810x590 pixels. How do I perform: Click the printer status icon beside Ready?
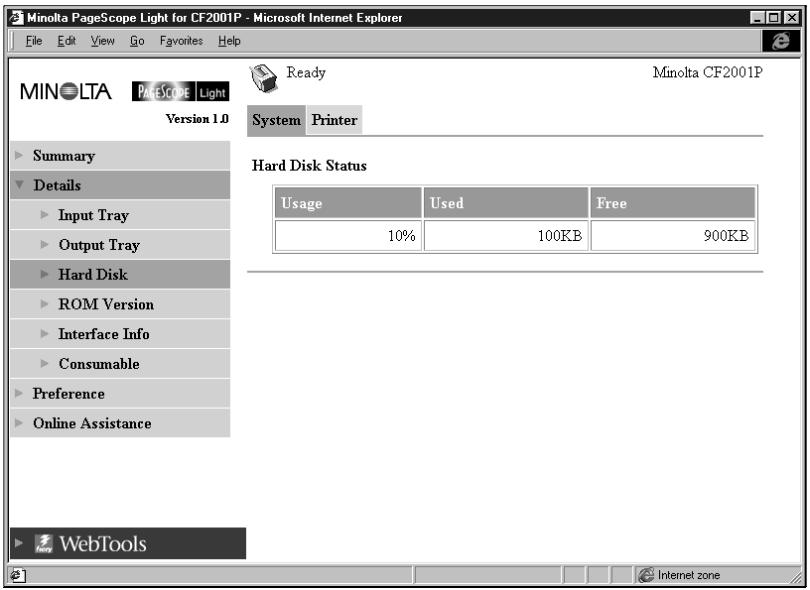coord(263,79)
